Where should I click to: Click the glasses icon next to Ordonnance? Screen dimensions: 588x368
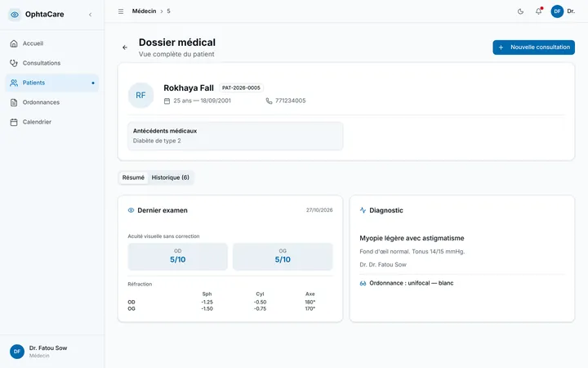[363, 284]
